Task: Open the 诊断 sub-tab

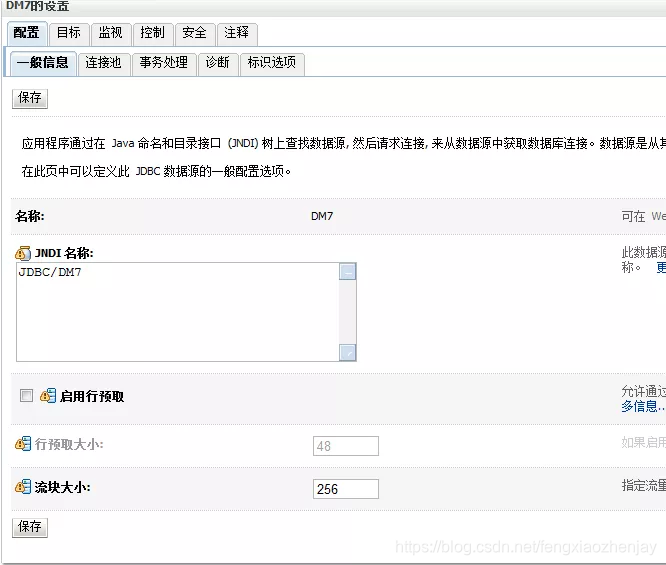Action: tap(217, 63)
